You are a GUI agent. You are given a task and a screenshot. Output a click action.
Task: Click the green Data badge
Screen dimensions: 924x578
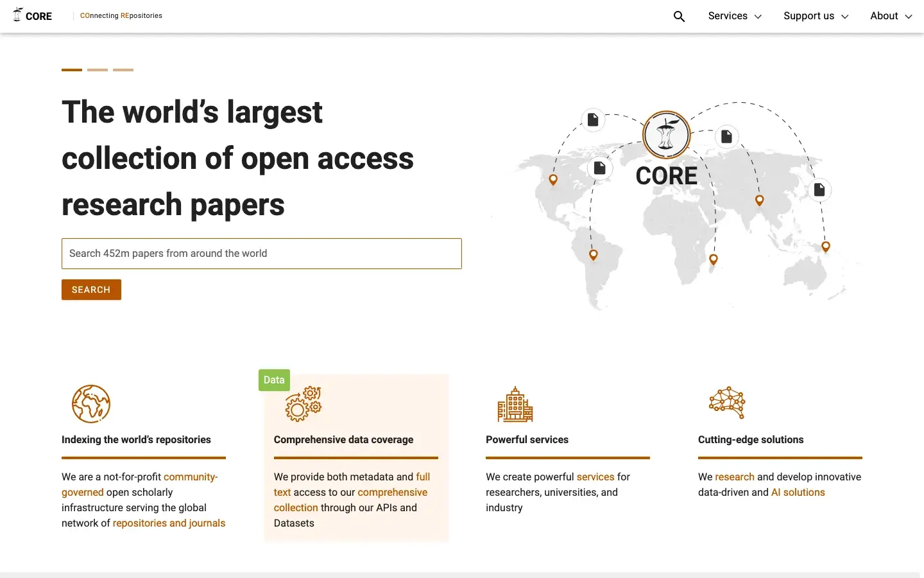(x=274, y=380)
